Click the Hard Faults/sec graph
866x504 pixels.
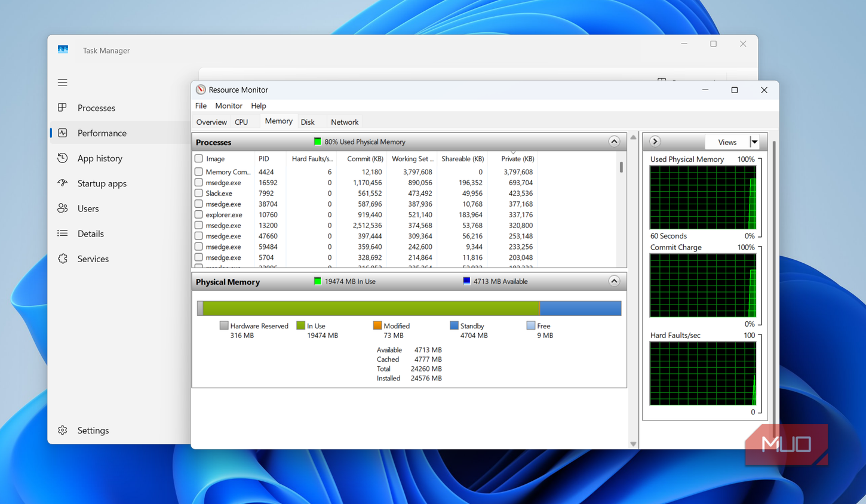[x=703, y=373]
